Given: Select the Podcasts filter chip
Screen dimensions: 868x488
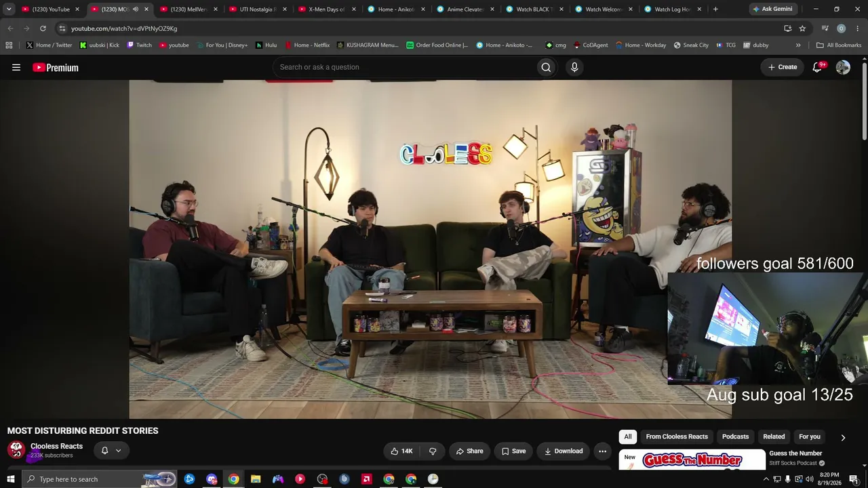Looking at the screenshot, I should (x=735, y=437).
